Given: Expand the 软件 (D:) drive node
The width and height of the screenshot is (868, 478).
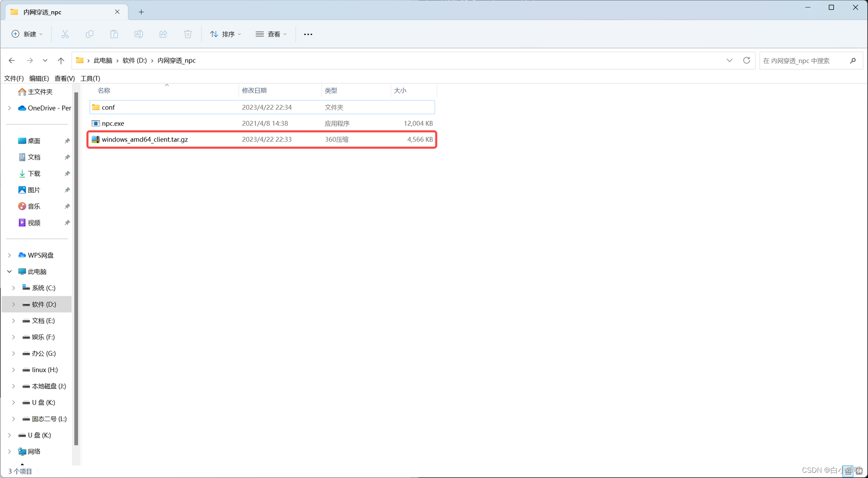Looking at the screenshot, I should click(x=13, y=304).
